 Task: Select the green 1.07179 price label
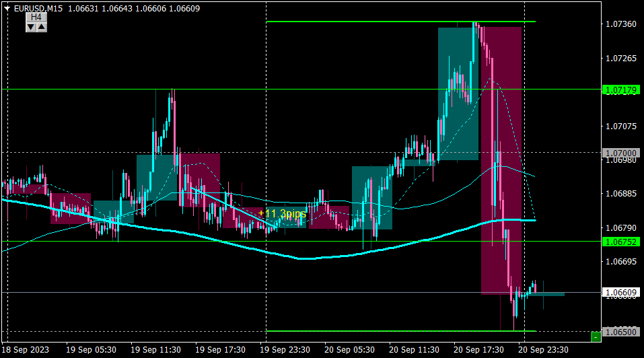click(x=621, y=90)
